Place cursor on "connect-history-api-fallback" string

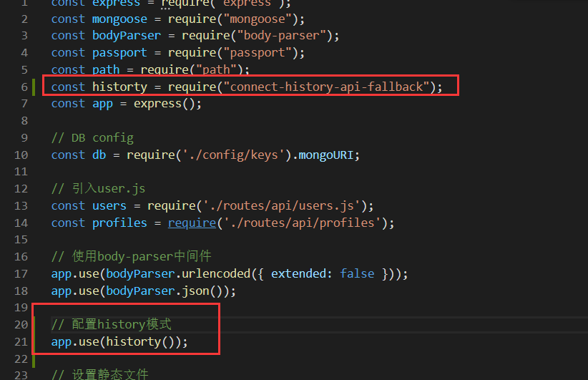[x=326, y=87]
